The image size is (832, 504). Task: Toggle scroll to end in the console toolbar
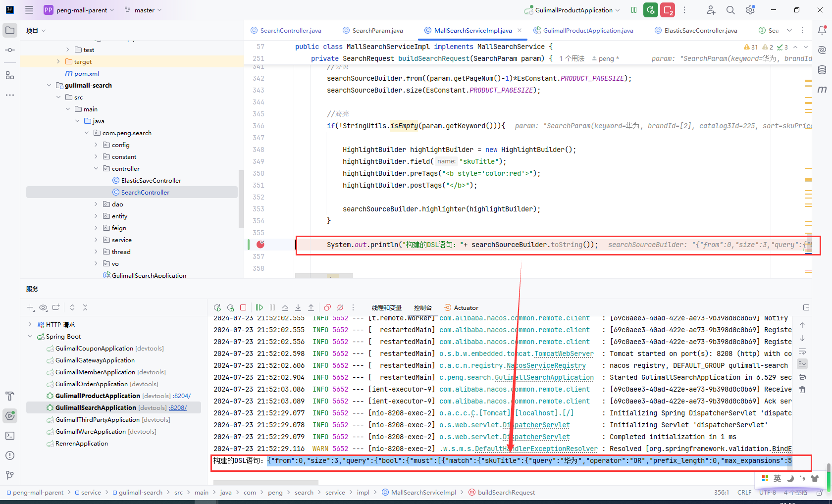[802, 364]
